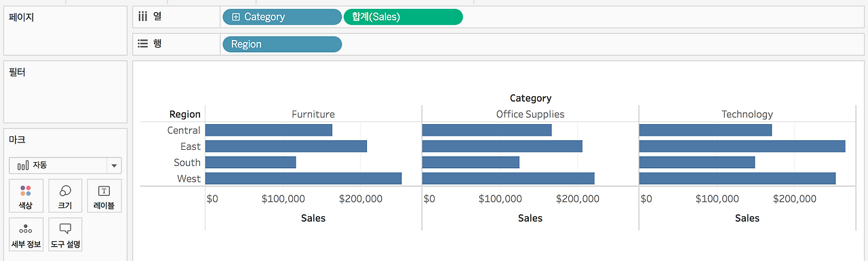Select the East bar under Technology
Viewport: 868px width, 261px height.
click(x=742, y=146)
